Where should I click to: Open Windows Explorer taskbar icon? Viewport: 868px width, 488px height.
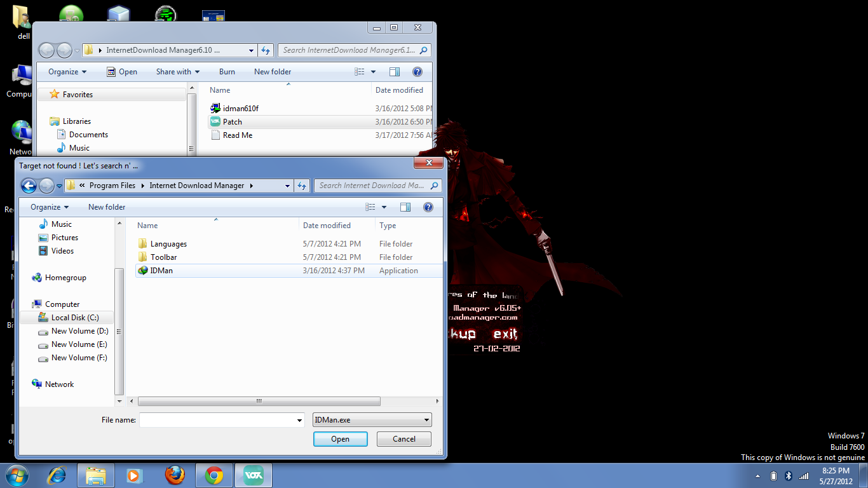click(96, 475)
